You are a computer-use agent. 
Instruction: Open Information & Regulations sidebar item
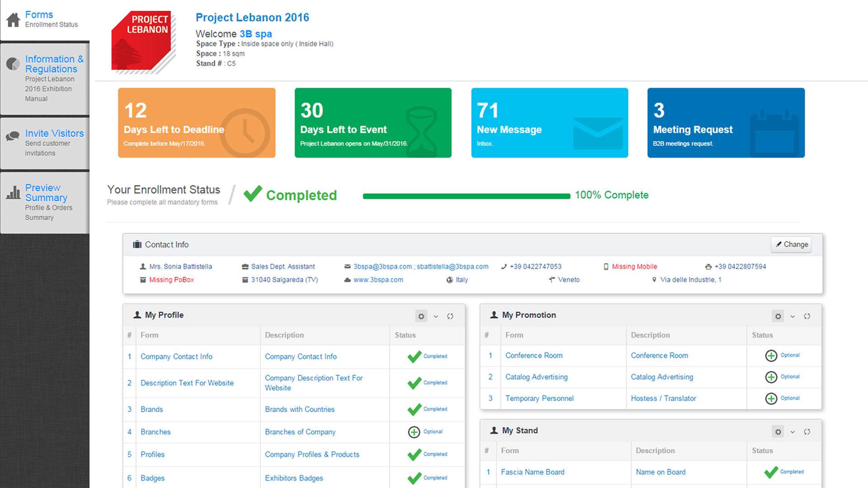(54, 64)
